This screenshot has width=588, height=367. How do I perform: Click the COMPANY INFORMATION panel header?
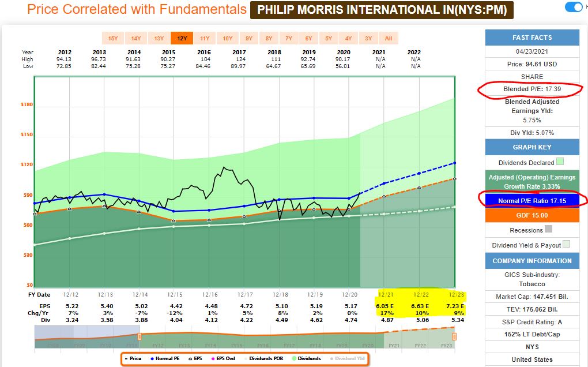tap(532, 261)
